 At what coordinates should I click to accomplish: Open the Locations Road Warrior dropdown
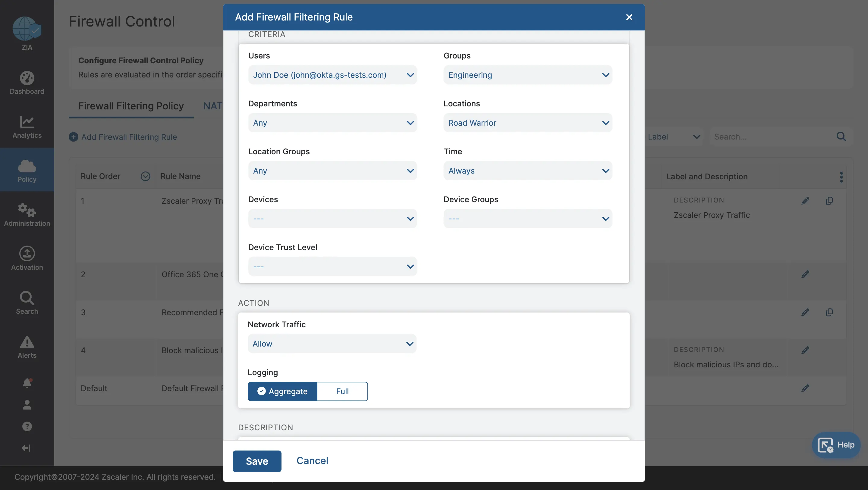pos(527,123)
